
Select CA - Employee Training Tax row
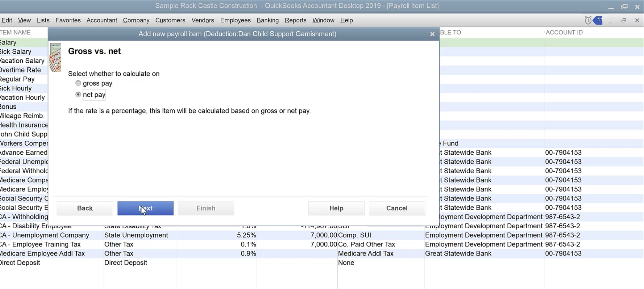(40, 245)
